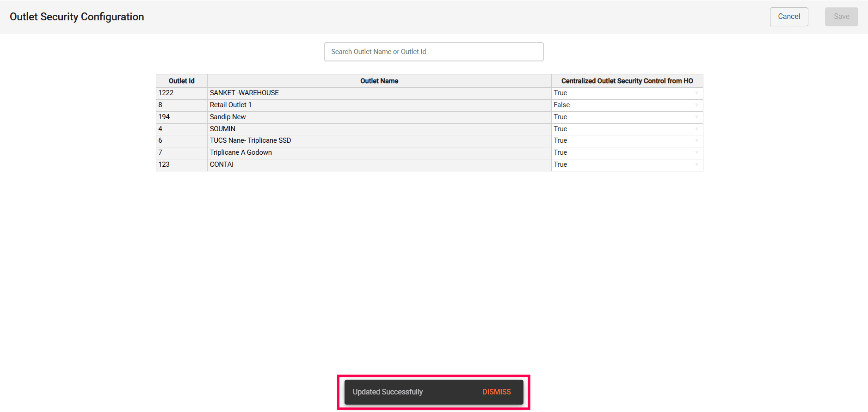Dismiss the Updated Successfully notification
The width and height of the screenshot is (868, 412).
[496, 392]
